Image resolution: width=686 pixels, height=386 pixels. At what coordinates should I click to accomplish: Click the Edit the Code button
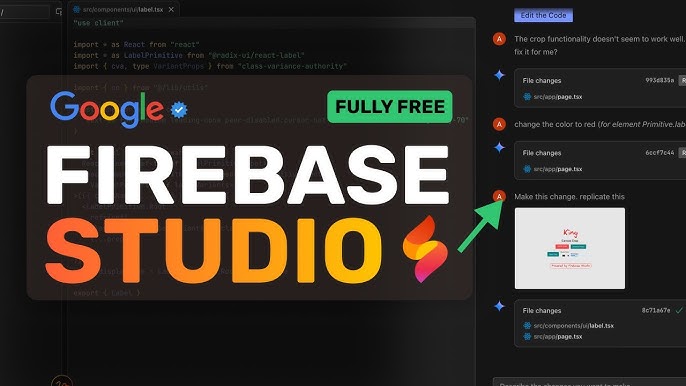tap(543, 15)
